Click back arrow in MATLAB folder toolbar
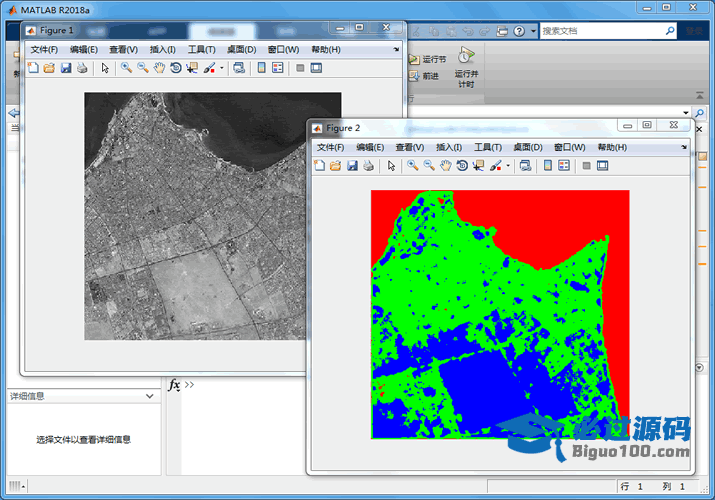The height and width of the screenshot is (500, 715). (x=14, y=113)
